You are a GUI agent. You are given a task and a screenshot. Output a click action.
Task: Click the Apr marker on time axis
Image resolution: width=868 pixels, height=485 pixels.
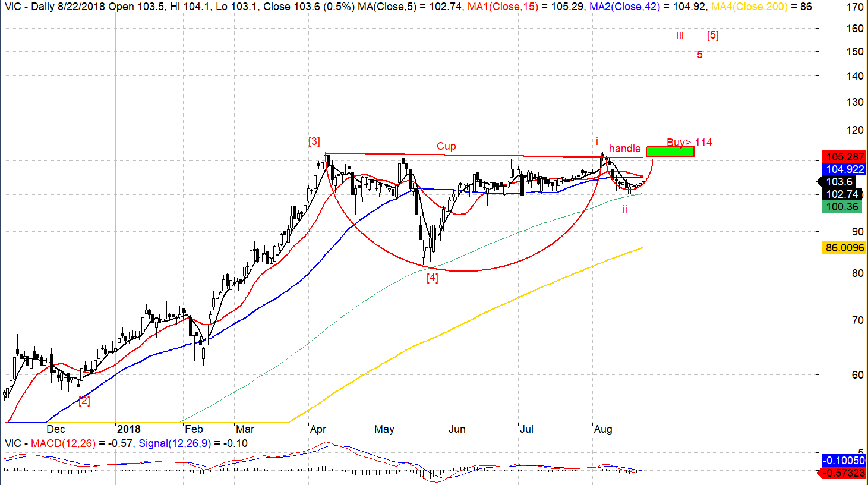click(x=318, y=429)
